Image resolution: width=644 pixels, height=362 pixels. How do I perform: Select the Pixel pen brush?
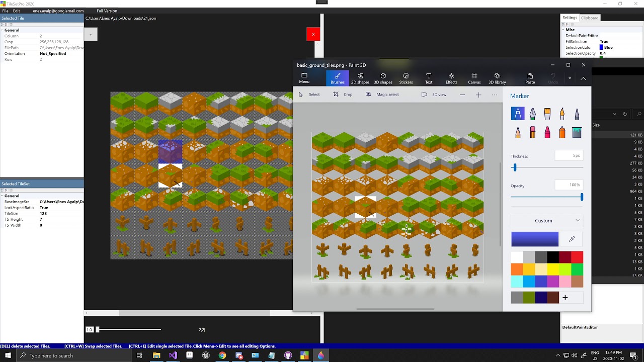tap(577, 114)
